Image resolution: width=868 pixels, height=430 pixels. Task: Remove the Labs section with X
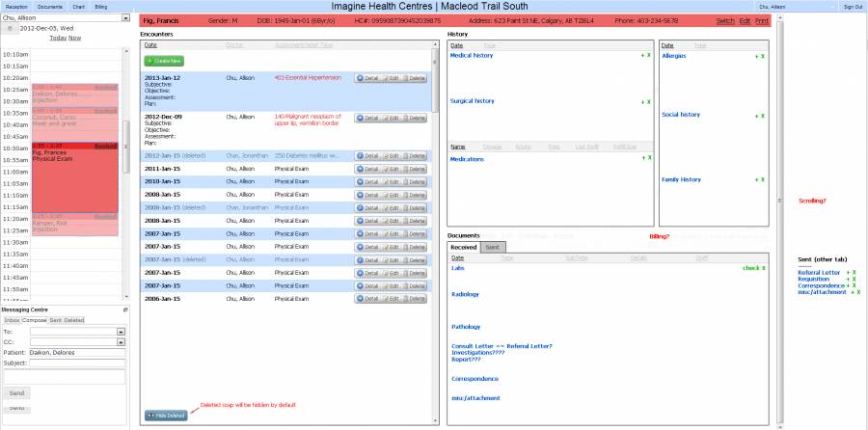click(764, 268)
